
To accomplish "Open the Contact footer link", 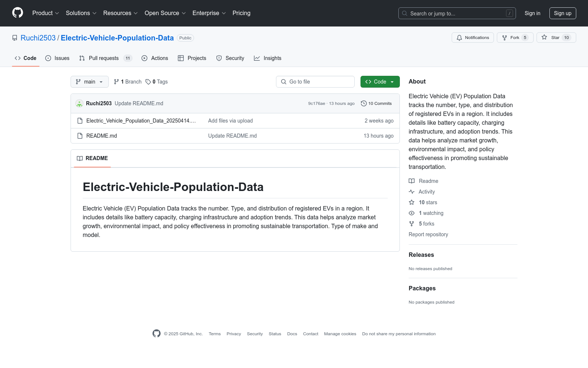I will pyautogui.click(x=311, y=334).
